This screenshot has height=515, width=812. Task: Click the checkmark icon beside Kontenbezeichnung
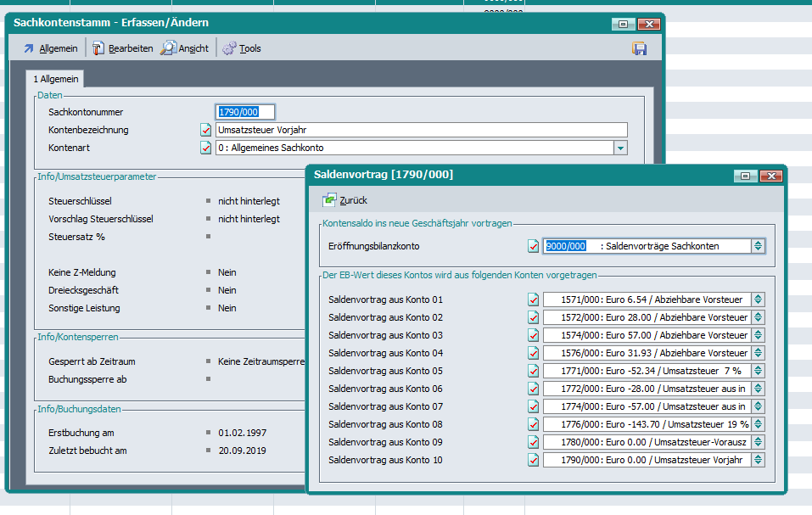[206, 130]
